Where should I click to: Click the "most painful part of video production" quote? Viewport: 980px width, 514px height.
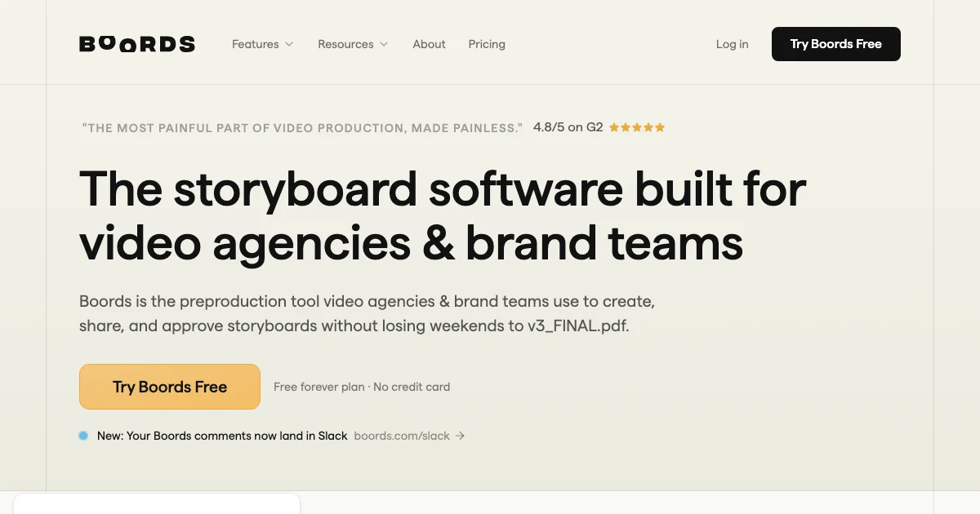click(x=302, y=128)
